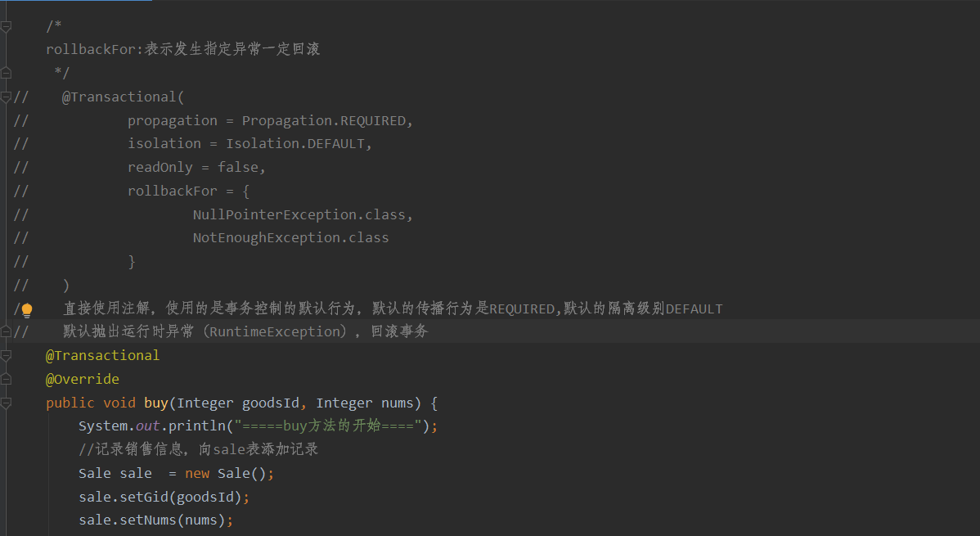
Task: Click the buy method name in the declaration
Action: coord(156,403)
